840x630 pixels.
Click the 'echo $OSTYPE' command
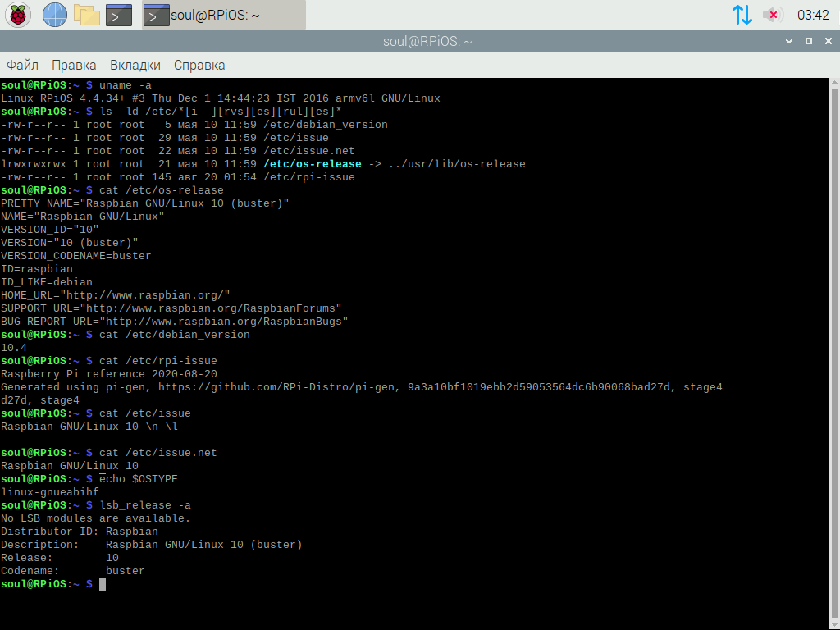click(x=138, y=479)
